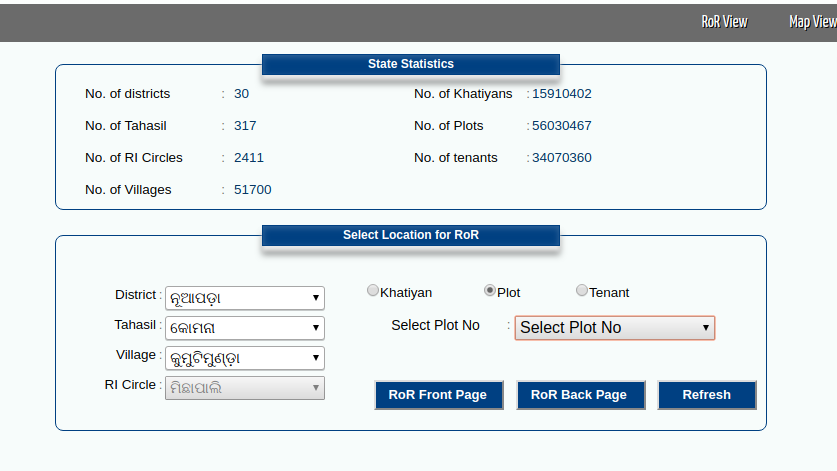Image resolution: width=837 pixels, height=471 pixels.
Task: Open the Select Plot No dropdown
Action: click(x=614, y=328)
